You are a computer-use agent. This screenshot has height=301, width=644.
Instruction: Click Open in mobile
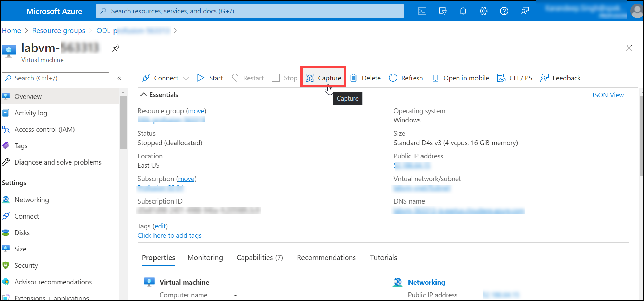(460, 78)
